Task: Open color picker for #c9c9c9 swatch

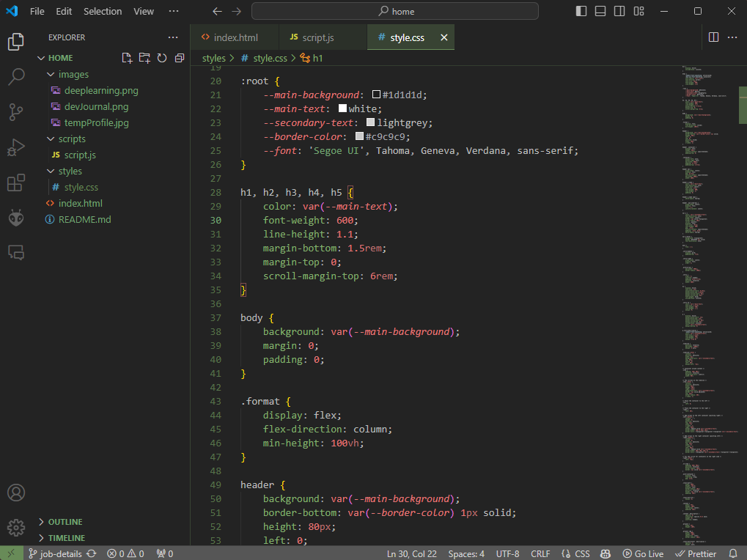Action: [x=360, y=136]
